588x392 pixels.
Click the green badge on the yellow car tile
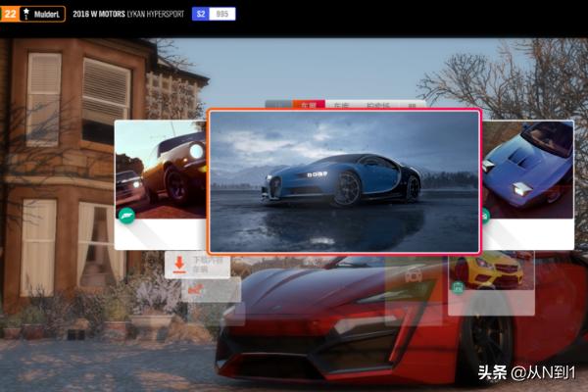[458, 287]
